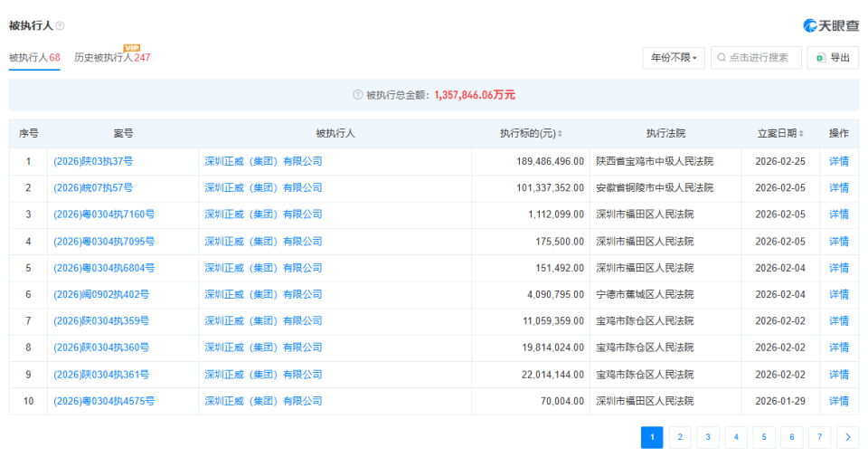Screen dimensions: 868x467
Task: Click court 安徽省铜陵市中级人民法院
Action: pyautogui.click(x=655, y=188)
